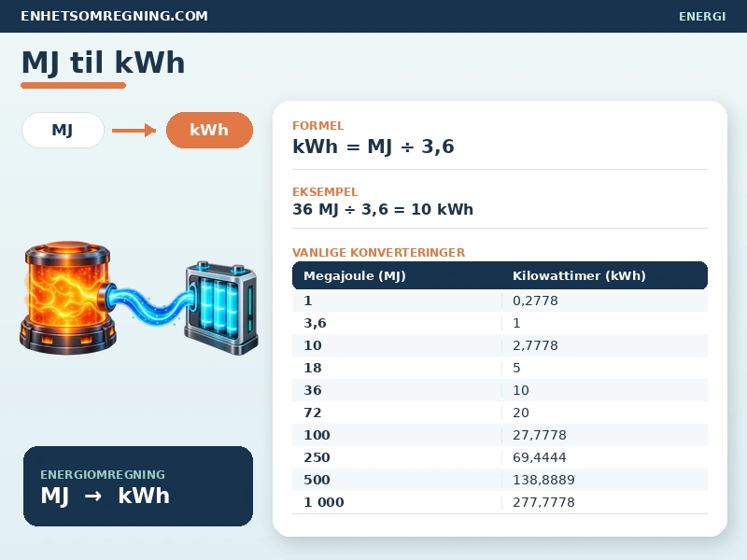Select the kWh value 27,7778
Viewport: 747px width, 560px height.
click(x=540, y=435)
